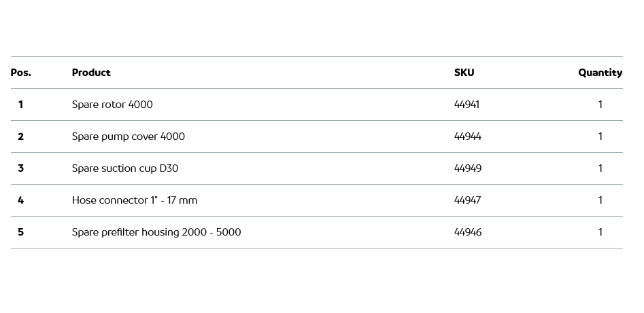644x313 pixels.
Task: Select position number 4
Action: coord(21,200)
